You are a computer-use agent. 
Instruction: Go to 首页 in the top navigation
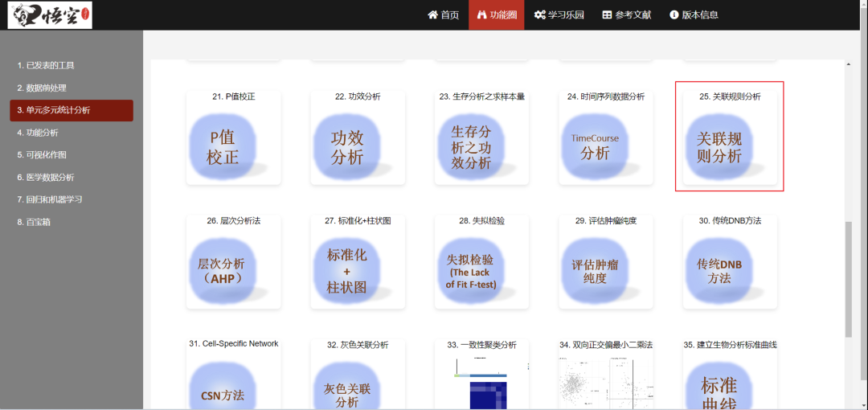[x=444, y=15]
